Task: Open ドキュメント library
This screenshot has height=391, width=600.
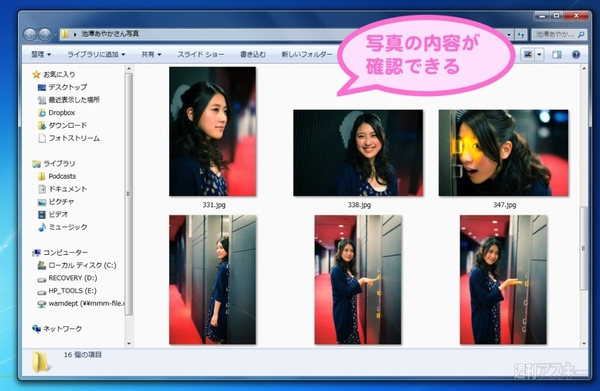Action: point(62,189)
